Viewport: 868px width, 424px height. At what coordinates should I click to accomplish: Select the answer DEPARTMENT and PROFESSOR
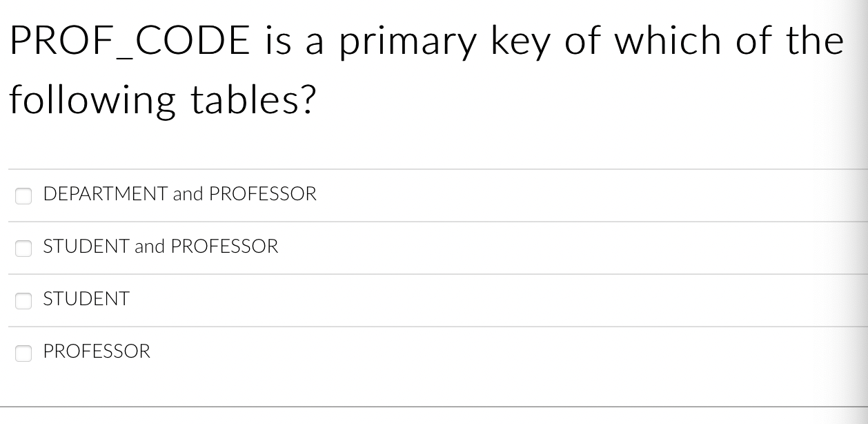coord(179,194)
